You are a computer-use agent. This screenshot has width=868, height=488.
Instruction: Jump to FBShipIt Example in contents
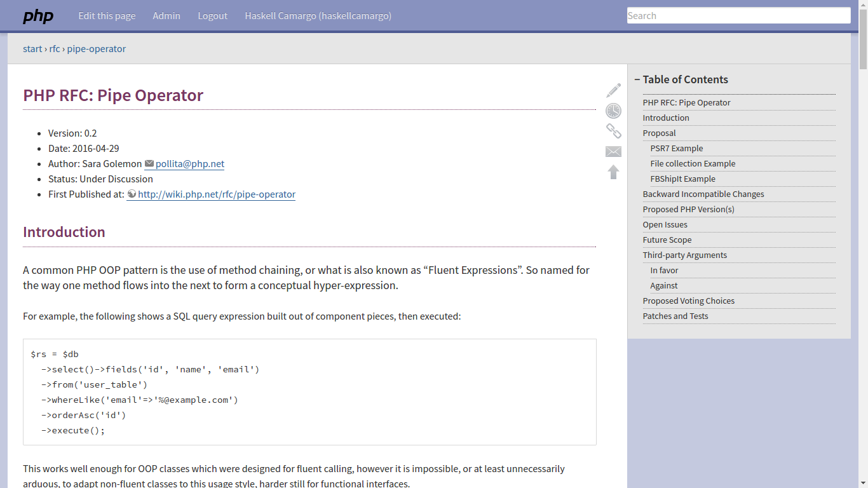click(x=682, y=179)
